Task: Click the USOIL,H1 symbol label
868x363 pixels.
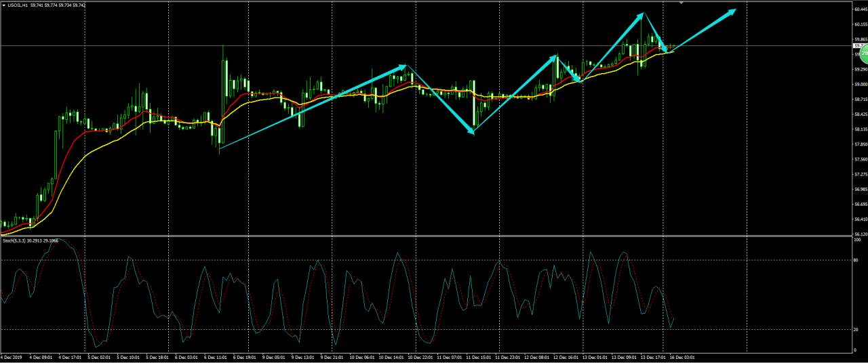Action: [19, 5]
